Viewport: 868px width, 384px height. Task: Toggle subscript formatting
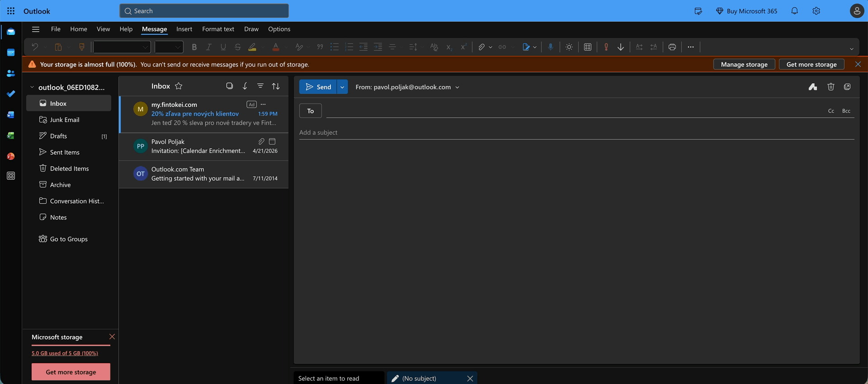(449, 47)
